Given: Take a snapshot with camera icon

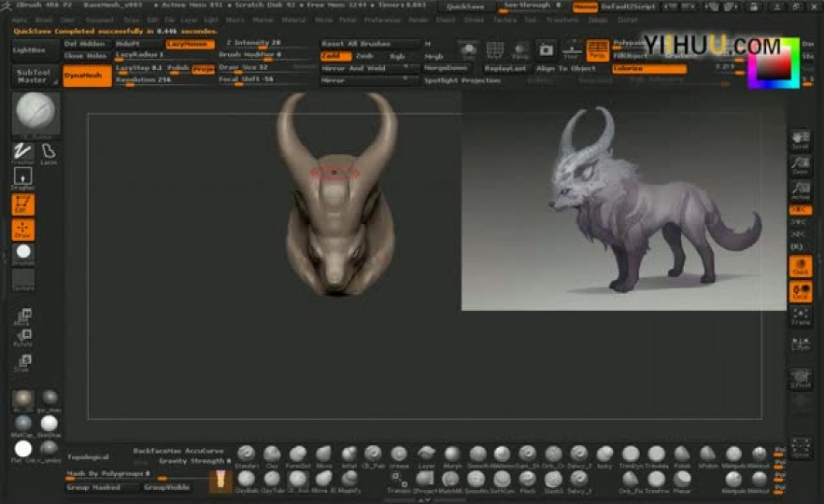Looking at the screenshot, I should click(x=546, y=49).
